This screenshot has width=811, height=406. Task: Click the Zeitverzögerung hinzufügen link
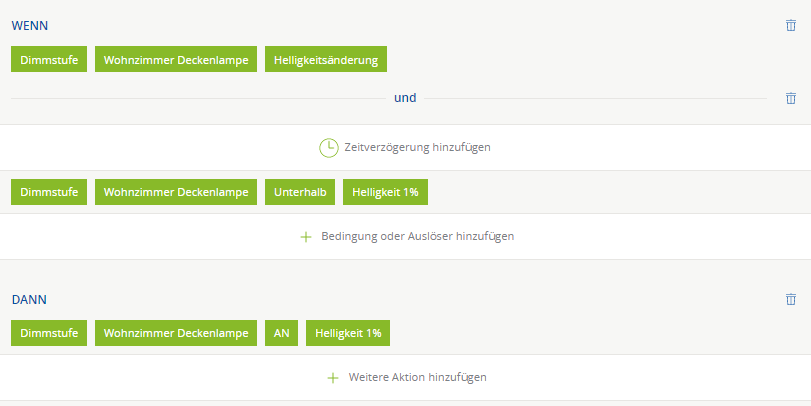[x=417, y=147]
